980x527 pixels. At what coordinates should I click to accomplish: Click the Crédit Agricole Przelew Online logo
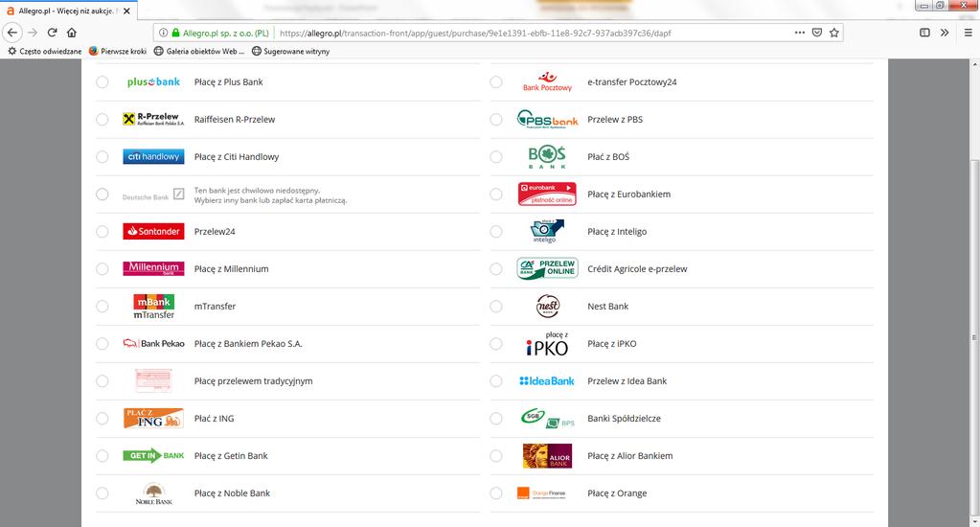coord(548,269)
